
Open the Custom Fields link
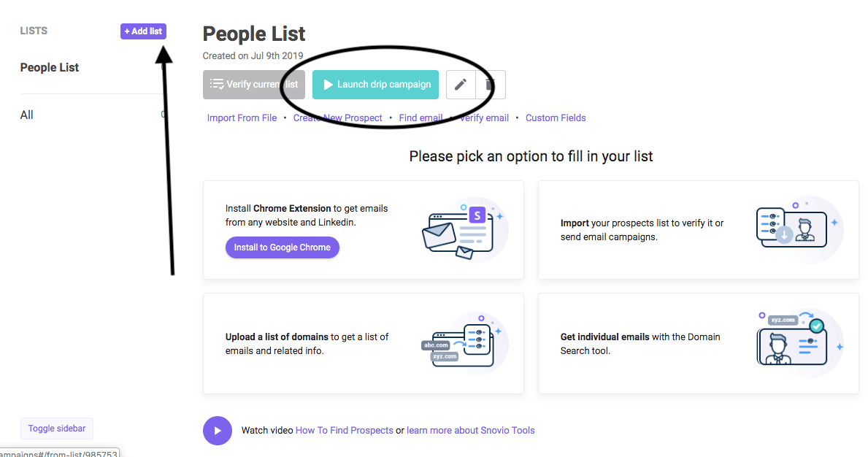click(x=556, y=118)
